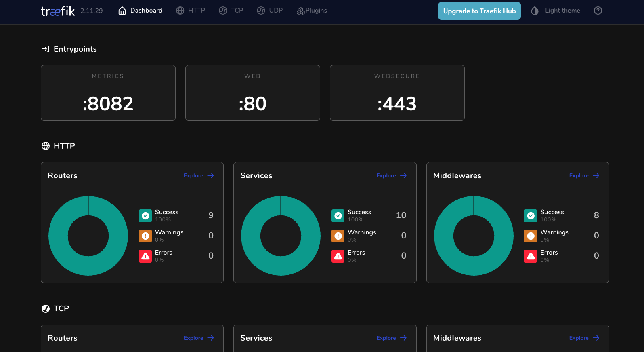Click the Traefik logo
Viewport: 644px width, 352px height.
[58, 11]
